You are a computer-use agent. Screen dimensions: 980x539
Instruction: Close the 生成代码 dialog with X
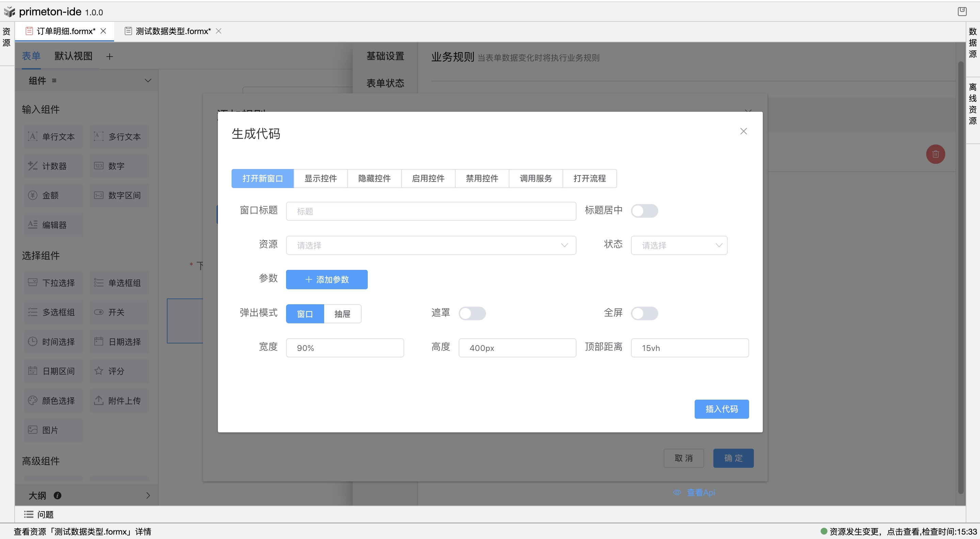coord(743,131)
